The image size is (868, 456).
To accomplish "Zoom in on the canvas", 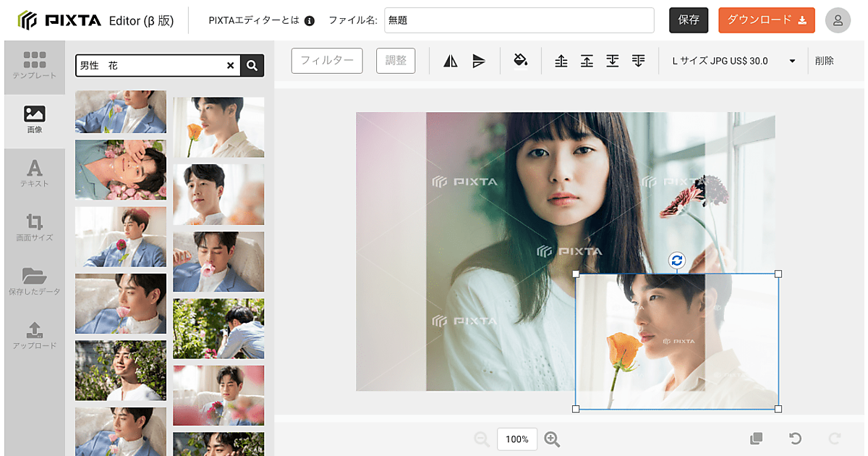I will [x=553, y=439].
